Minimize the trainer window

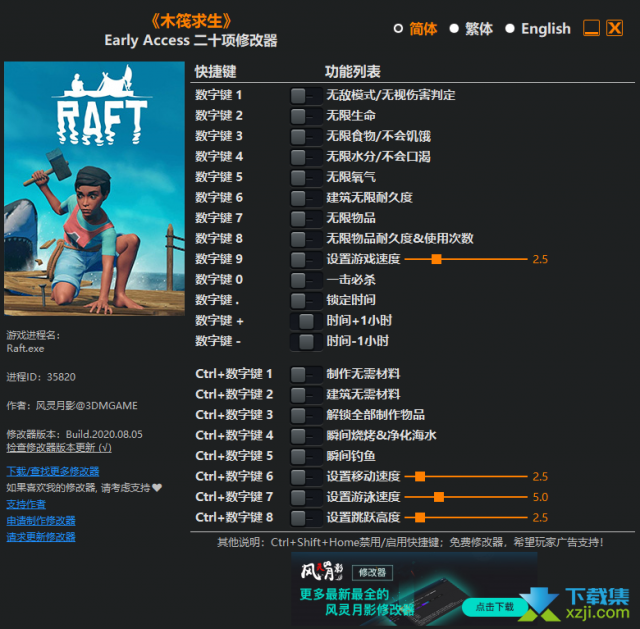[x=591, y=28]
